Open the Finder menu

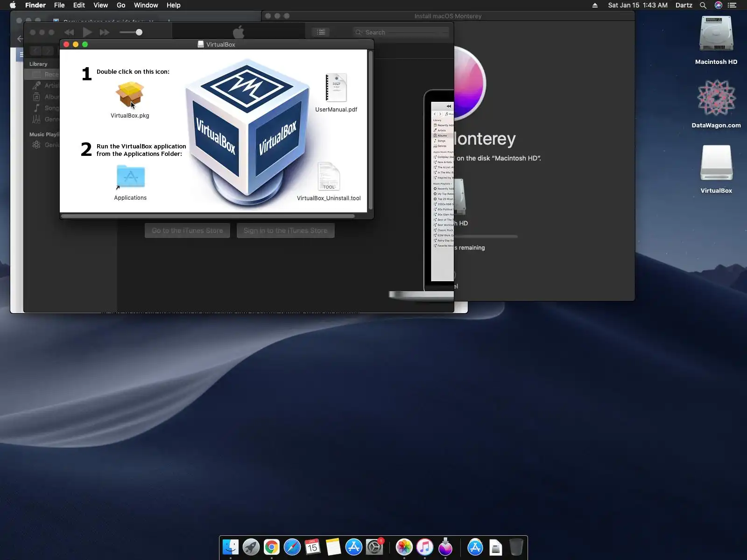point(35,5)
